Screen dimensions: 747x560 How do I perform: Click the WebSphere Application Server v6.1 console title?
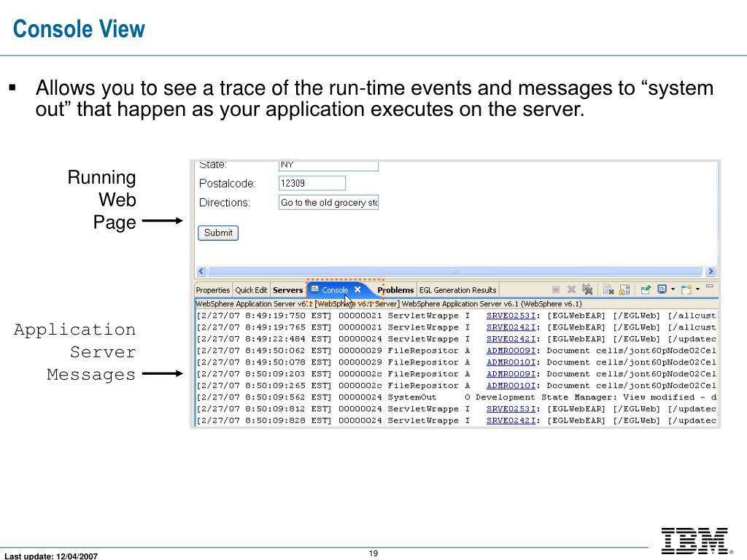389,304
